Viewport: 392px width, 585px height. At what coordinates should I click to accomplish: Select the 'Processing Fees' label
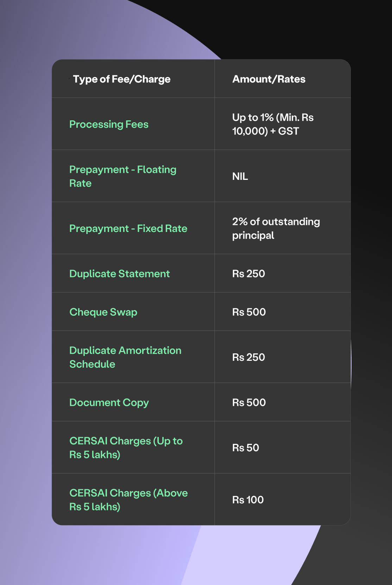tap(109, 124)
